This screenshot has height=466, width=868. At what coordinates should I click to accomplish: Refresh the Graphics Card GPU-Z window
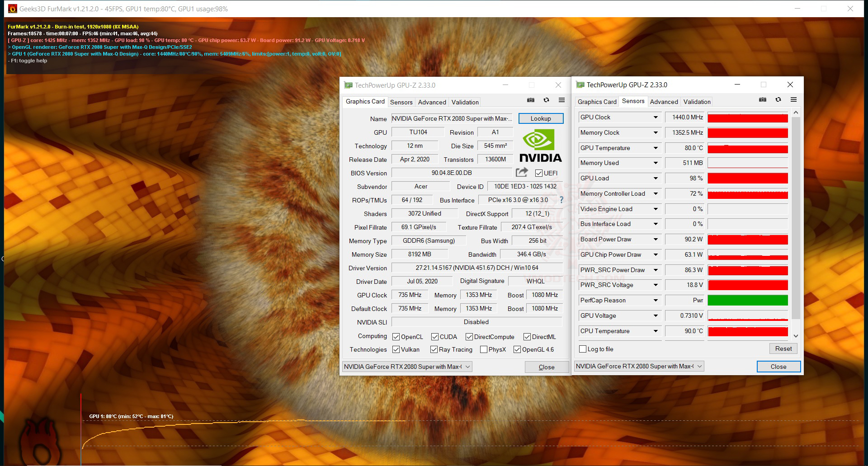click(546, 100)
